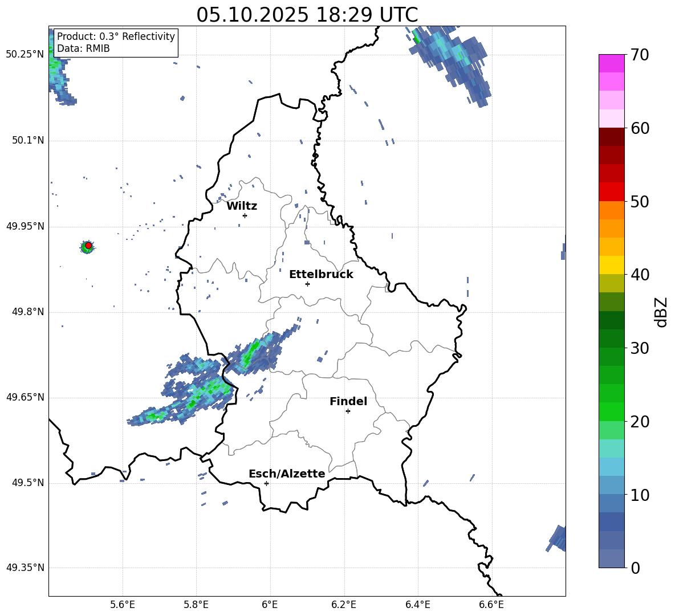Click the 49.5°N latitude label
This screenshot has width=675, height=616.
pos(28,483)
